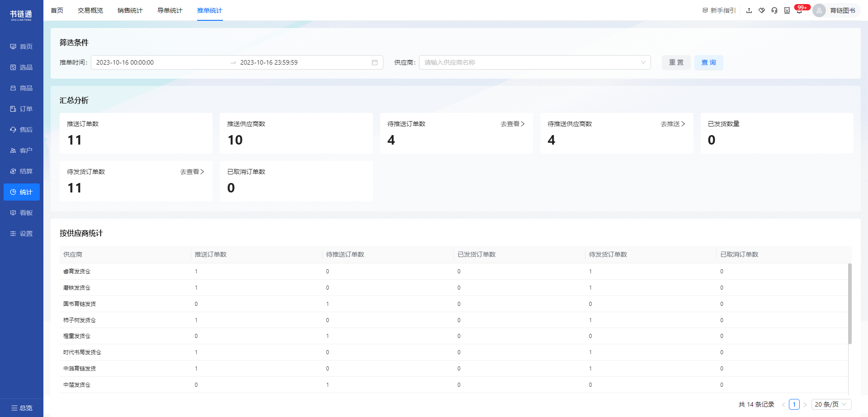
Task: Go to the previous page arrow
Action: (x=783, y=404)
